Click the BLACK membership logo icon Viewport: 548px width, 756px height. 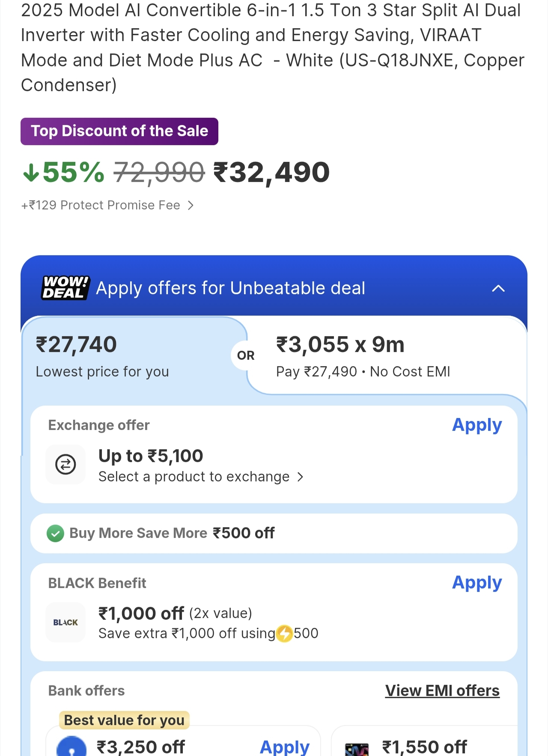point(66,622)
